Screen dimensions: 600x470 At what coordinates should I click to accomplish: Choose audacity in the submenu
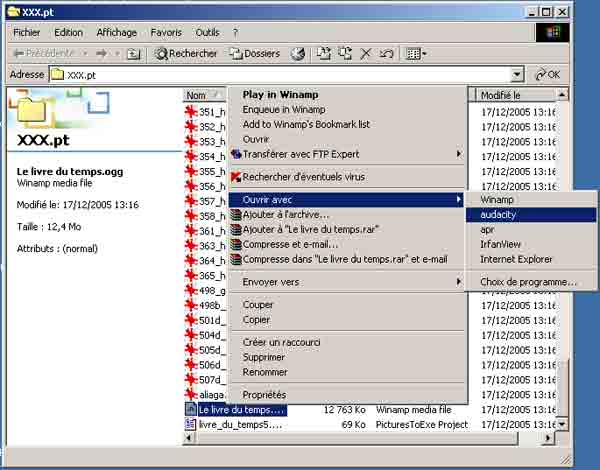531,214
